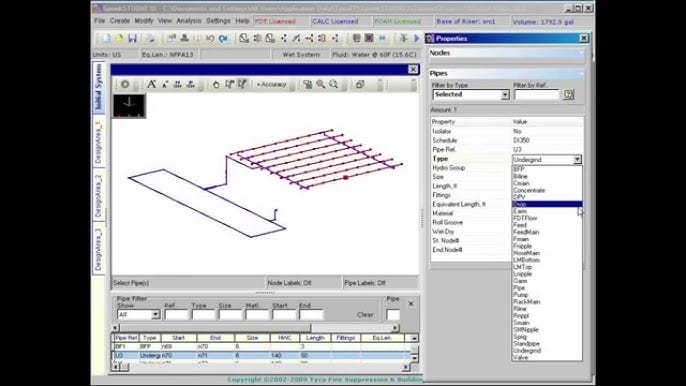Switch to the DesignArea_1 tab

(98, 141)
